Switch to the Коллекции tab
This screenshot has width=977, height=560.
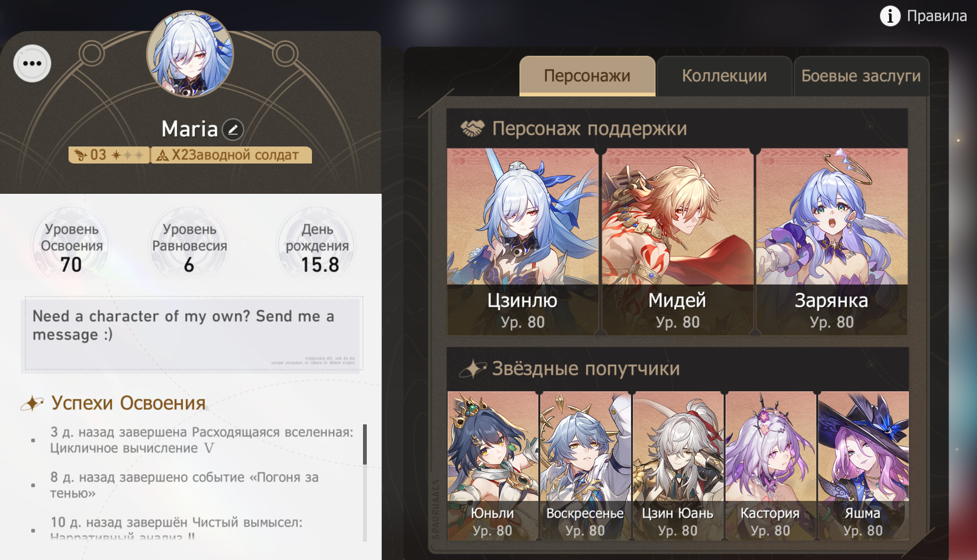pos(724,76)
